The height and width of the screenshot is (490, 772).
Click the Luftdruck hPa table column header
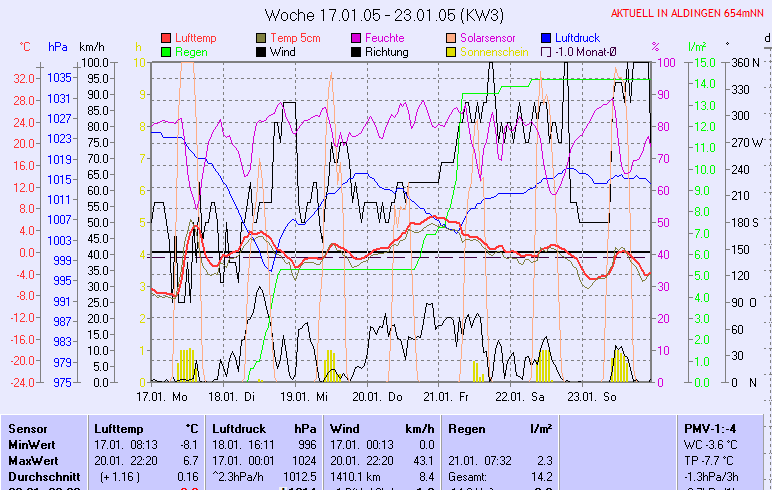[x=265, y=428]
